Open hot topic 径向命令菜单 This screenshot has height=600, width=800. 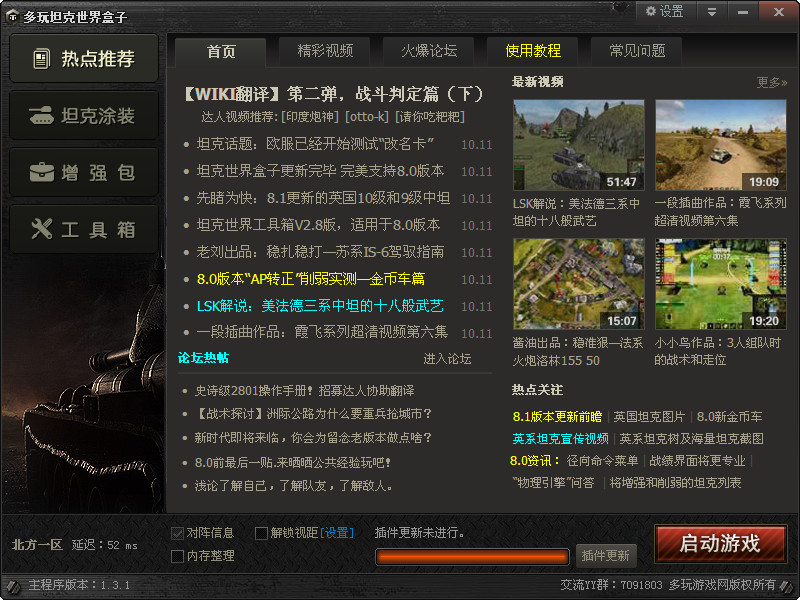pyautogui.click(x=602, y=461)
